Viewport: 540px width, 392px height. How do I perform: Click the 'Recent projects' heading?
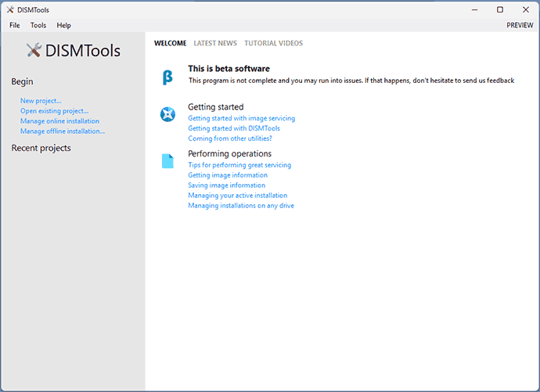click(41, 148)
